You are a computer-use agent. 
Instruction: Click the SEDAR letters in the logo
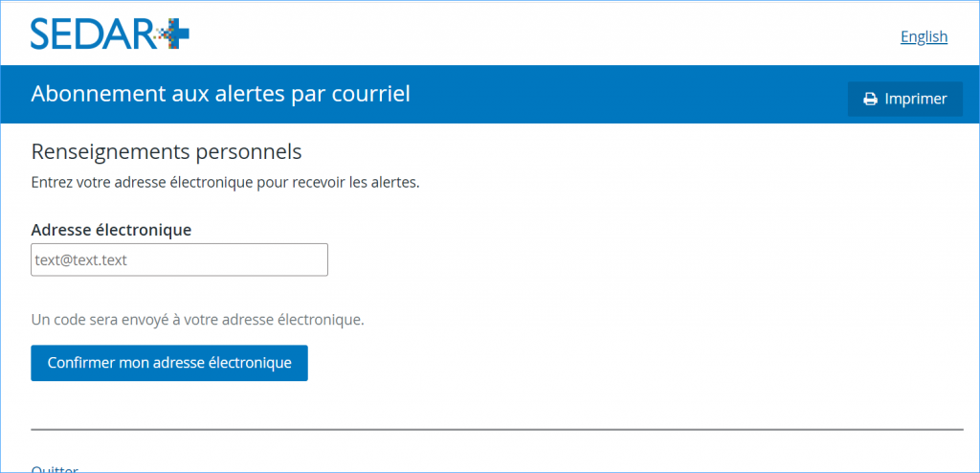click(x=91, y=34)
